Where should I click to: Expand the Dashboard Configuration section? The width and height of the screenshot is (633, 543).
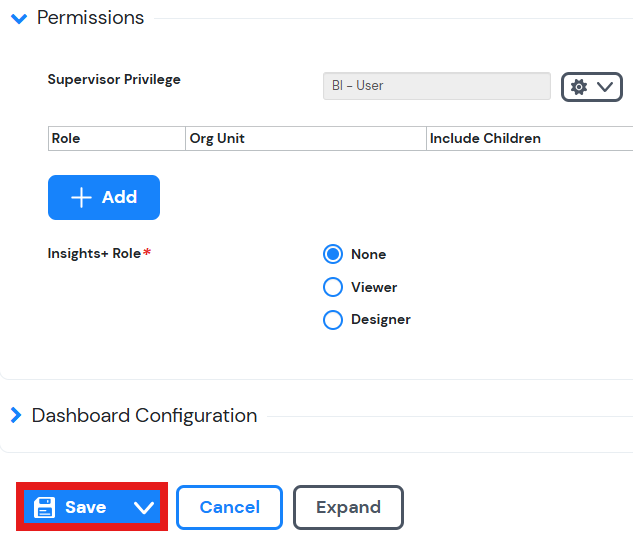click(x=16, y=415)
